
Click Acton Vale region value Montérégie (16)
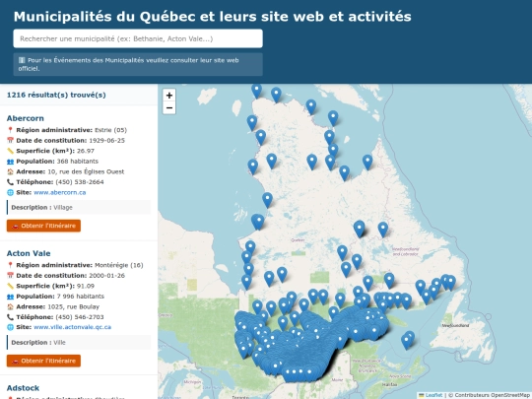119,265
